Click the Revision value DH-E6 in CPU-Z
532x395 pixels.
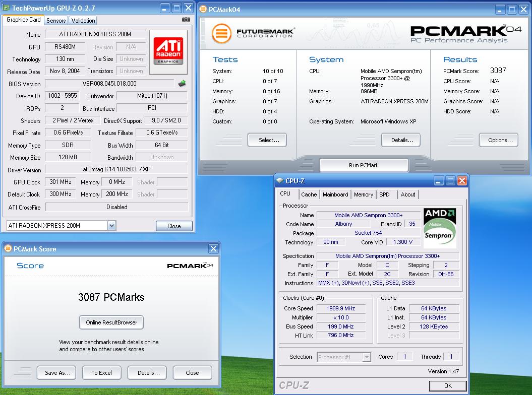click(x=446, y=274)
